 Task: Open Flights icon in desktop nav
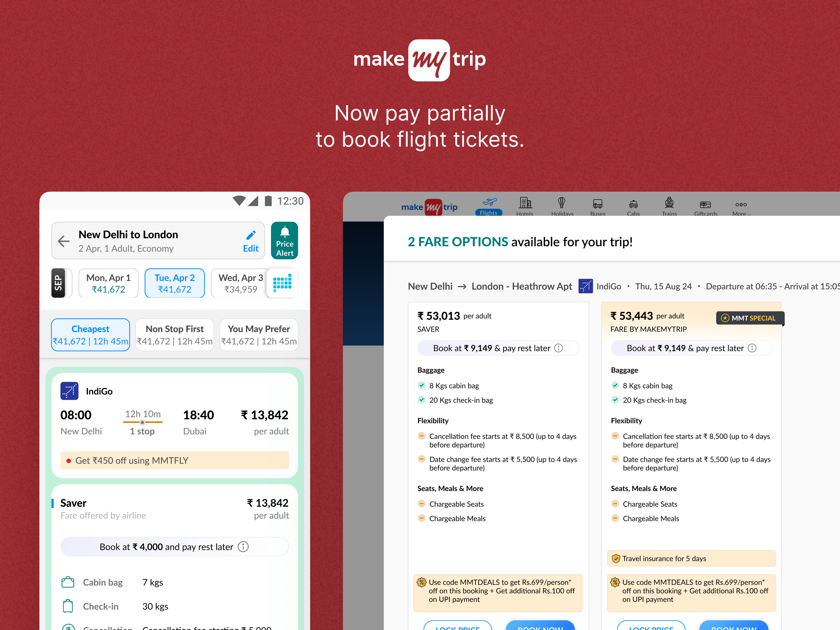489,202
